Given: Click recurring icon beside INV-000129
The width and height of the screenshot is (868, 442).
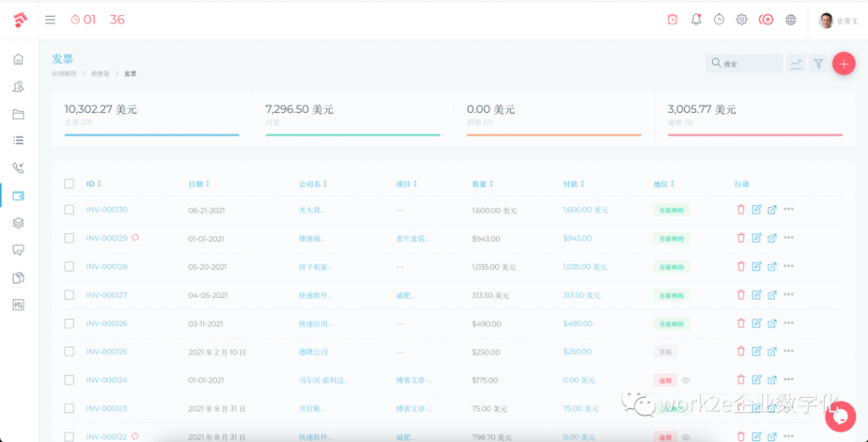Looking at the screenshot, I should coord(135,238).
